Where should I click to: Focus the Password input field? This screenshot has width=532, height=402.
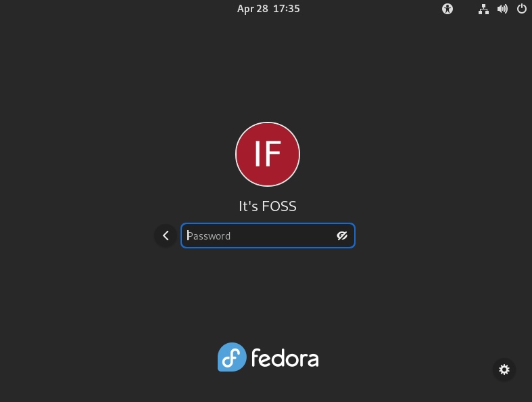pyautogui.click(x=268, y=236)
